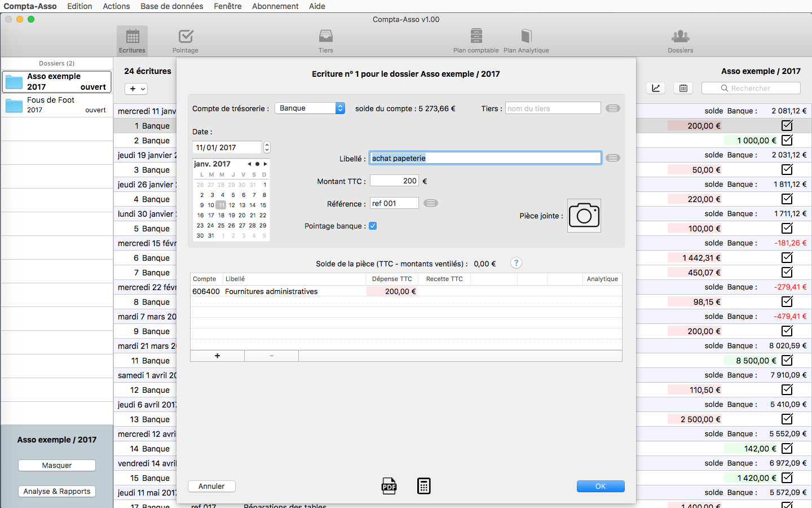This screenshot has width=812, height=508.
Task: Confirm the entry with OK
Action: [601, 486]
